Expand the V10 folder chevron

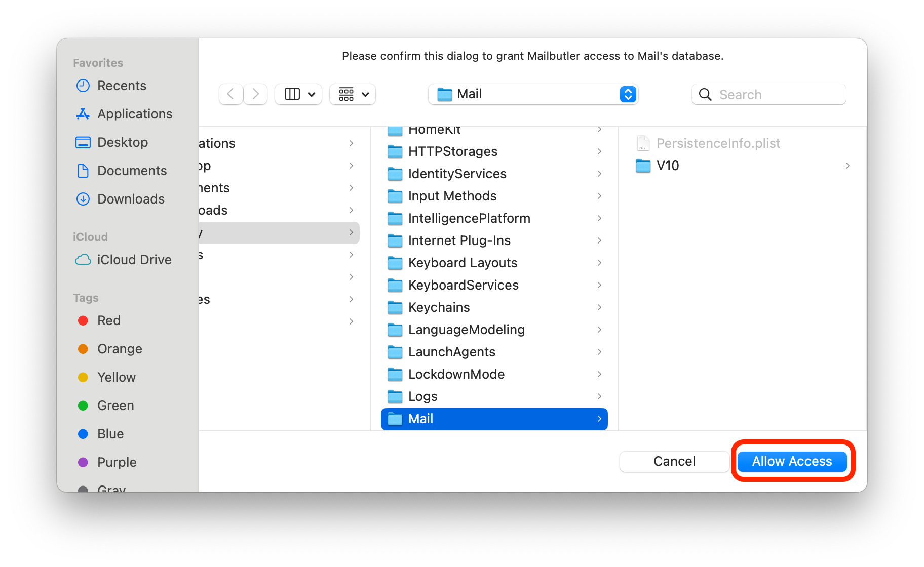tap(848, 166)
